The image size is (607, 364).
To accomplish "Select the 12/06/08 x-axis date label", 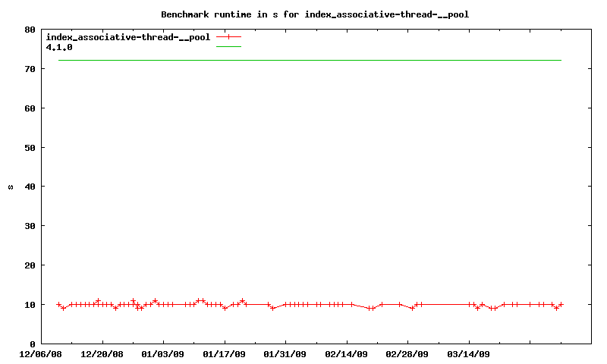I will click(x=41, y=353).
